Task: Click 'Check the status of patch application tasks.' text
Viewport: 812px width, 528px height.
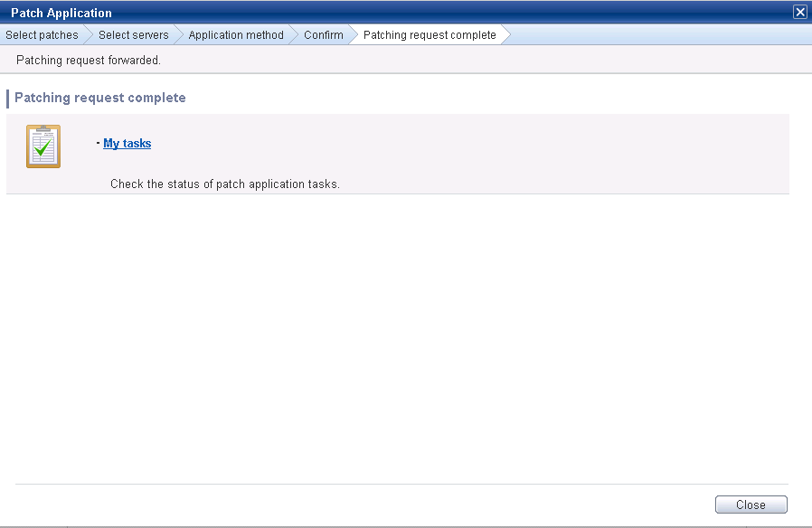Action: [225, 184]
